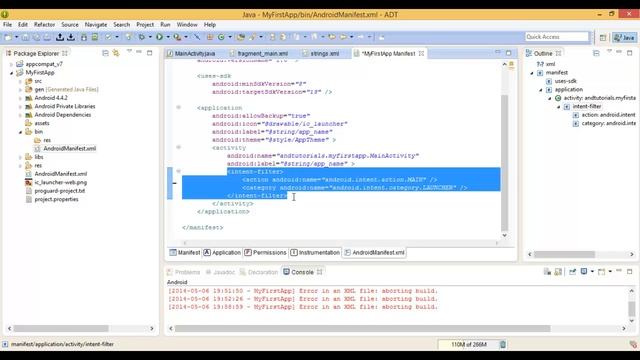Screen dimensions: 640x360
Task: Expand the libs folder node
Action: (20, 157)
